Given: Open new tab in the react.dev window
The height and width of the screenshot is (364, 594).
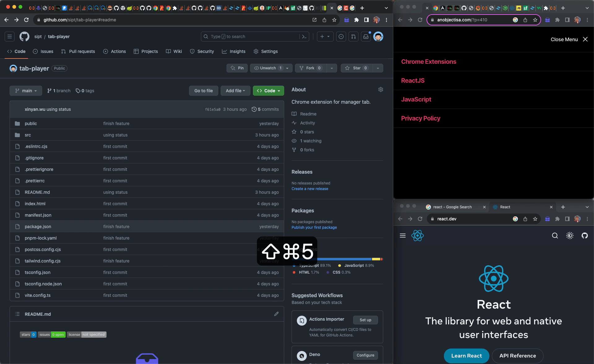Looking at the screenshot, I should click(563, 207).
